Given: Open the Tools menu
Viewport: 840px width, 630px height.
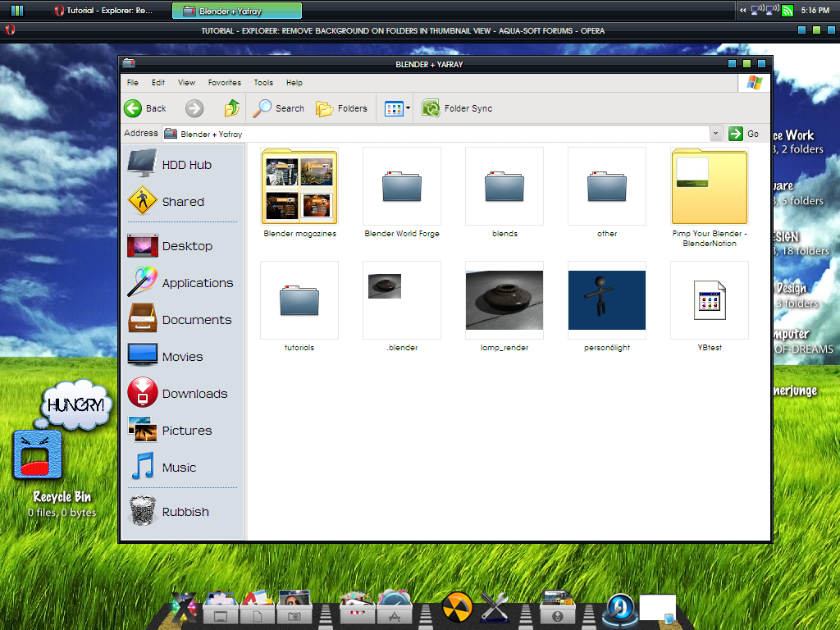Looking at the screenshot, I should (x=263, y=83).
